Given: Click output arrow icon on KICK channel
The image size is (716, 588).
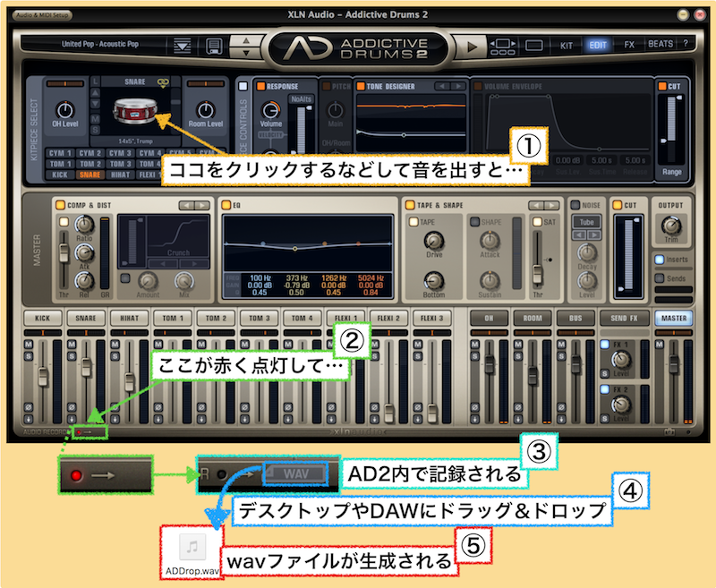Looking at the screenshot, I should (x=29, y=419).
